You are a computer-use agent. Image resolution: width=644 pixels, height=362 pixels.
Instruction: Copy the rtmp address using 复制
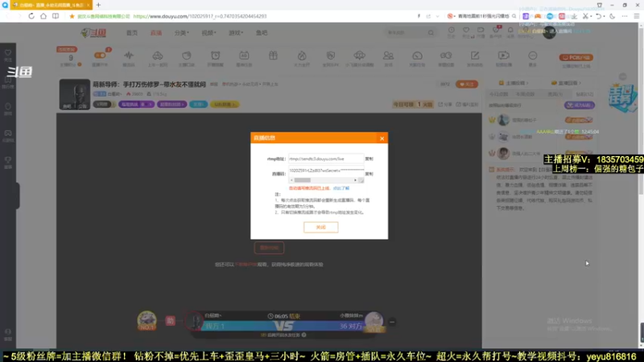pos(369,158)
